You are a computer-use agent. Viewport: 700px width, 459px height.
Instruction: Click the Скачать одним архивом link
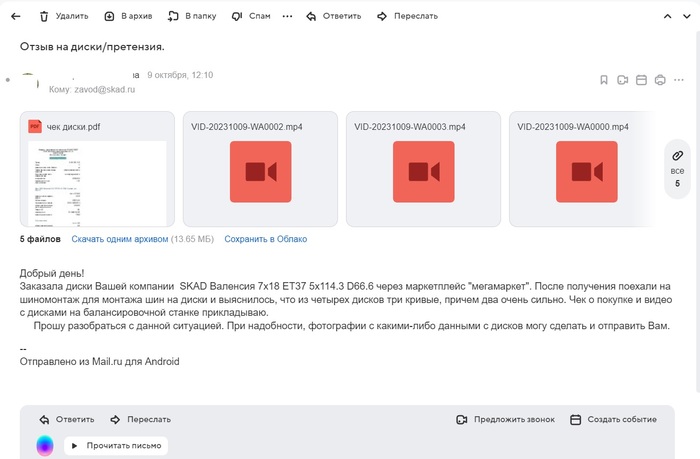point(120,239)
